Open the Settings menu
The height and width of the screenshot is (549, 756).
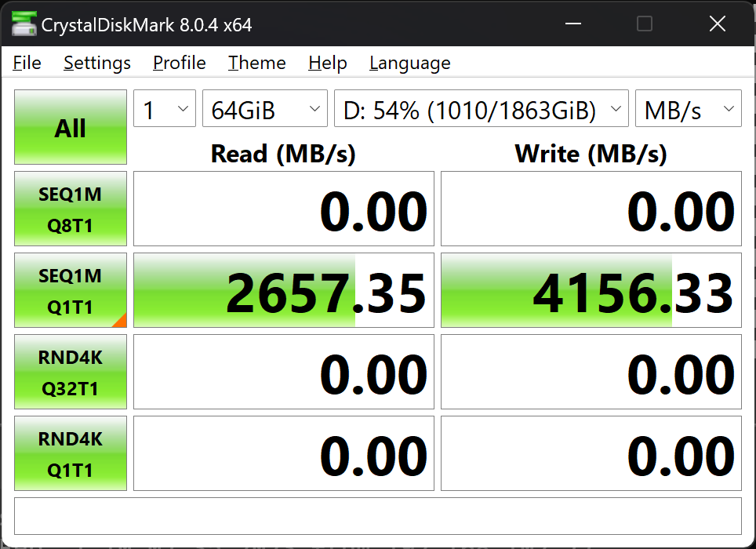tap(97, 64)
